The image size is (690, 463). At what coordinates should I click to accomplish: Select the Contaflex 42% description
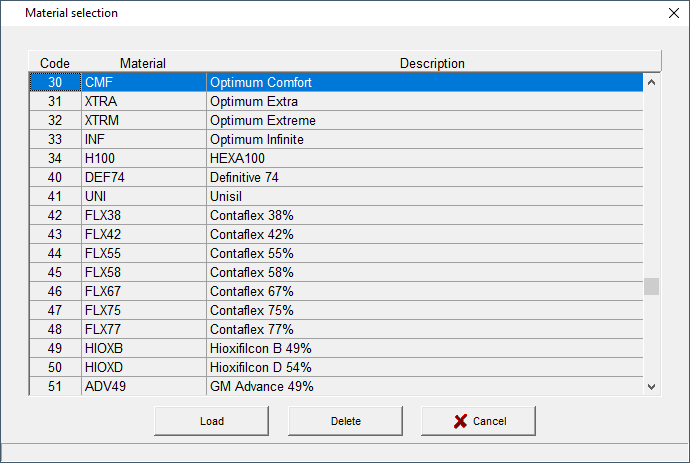point(425,234)
